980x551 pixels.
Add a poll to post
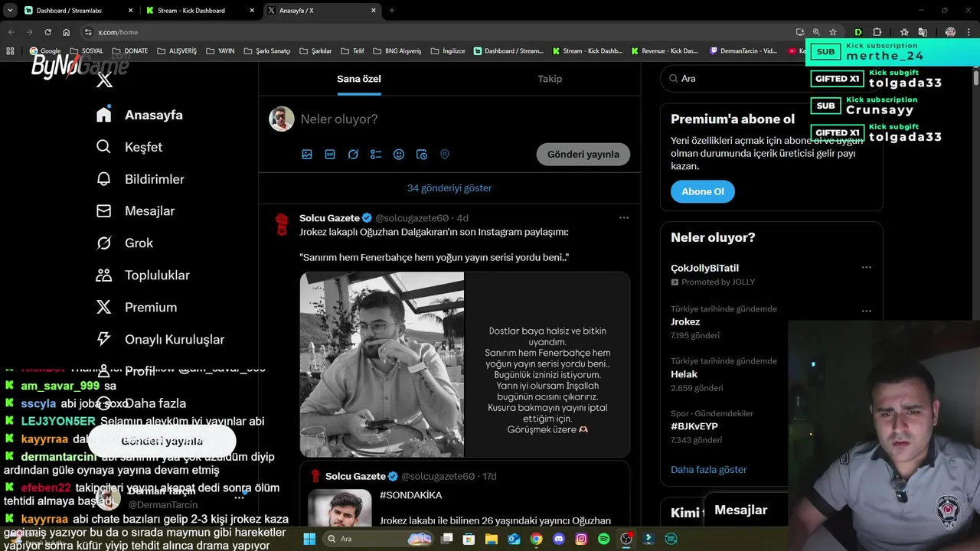376,155
